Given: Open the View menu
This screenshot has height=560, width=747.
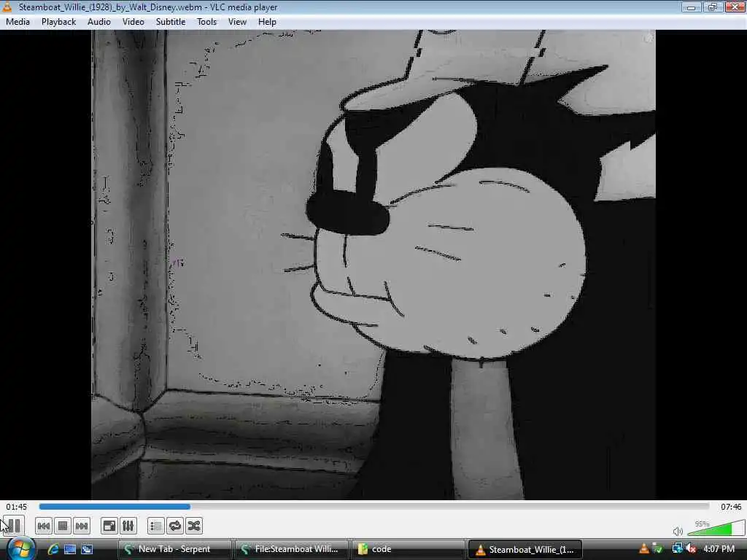Looking at the screenshot, I should click(x=237, y=22).
